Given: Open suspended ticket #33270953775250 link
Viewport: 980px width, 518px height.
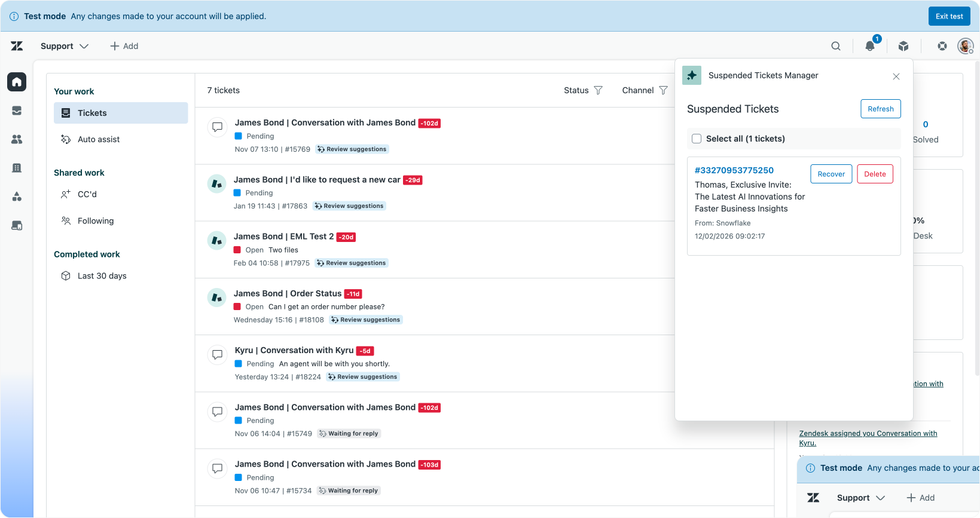Looking at the screenshot, I should pyautogui.click(x=734, y=170).
